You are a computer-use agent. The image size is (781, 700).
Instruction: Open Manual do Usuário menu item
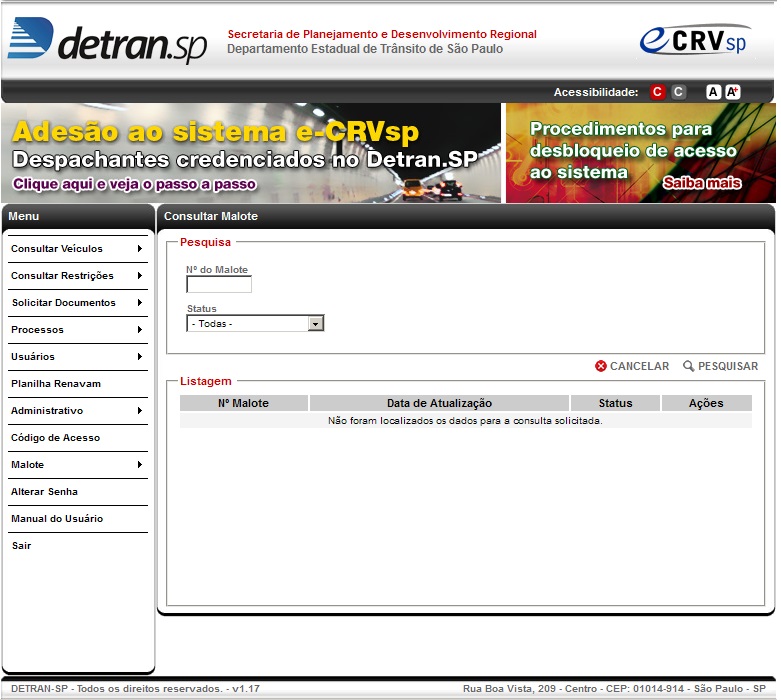coord(57,519)
